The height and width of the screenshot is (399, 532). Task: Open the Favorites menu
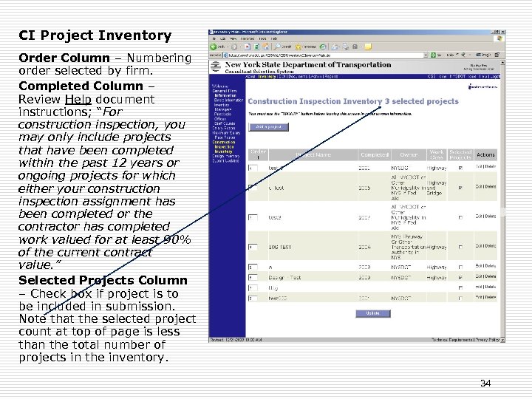pyautogui.click(x=248, y=38)
